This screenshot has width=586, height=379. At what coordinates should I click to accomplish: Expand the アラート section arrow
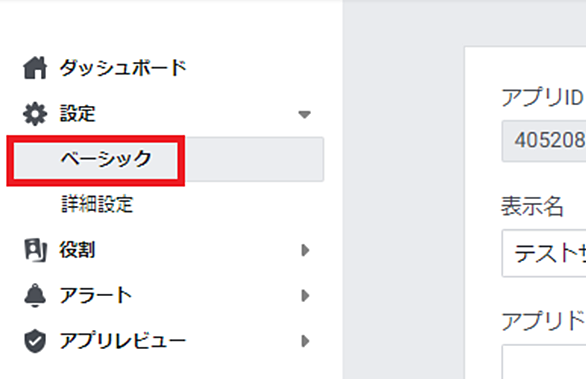pos(305,296)
